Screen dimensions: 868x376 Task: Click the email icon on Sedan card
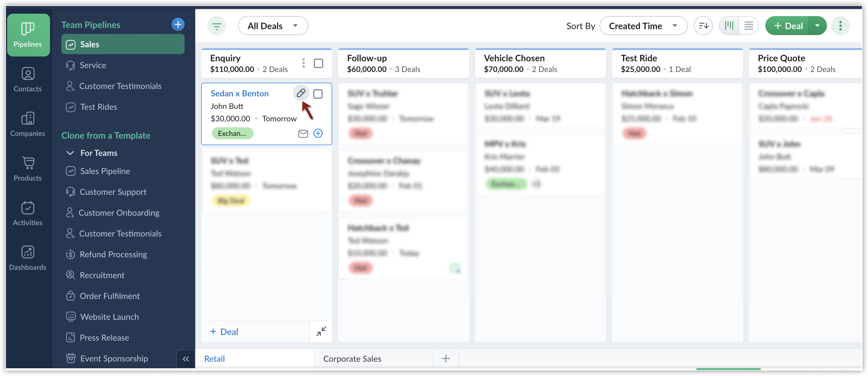coord(303,134)
